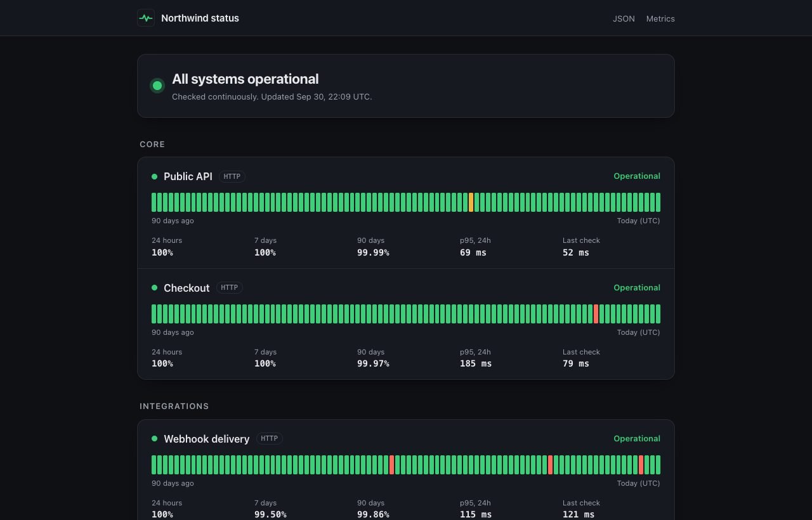Open the Metrics link in header
This screenshot has height=520, width=812.
pos(660,18)
